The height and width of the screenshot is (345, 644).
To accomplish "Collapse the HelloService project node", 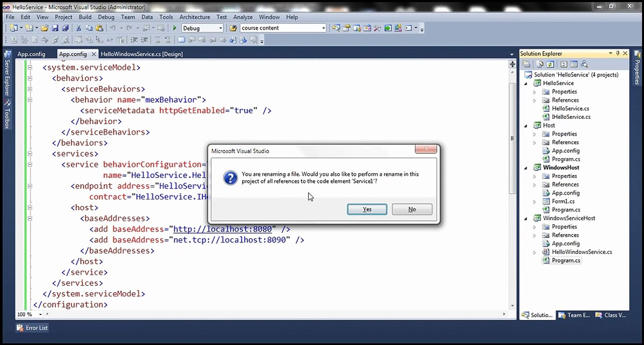I will tap(526, 83).
